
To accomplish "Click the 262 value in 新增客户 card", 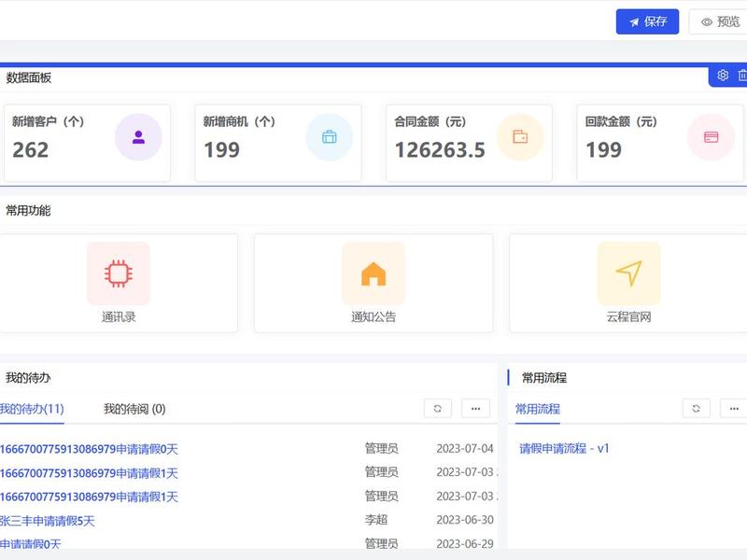I will click(x=31, y=150).
